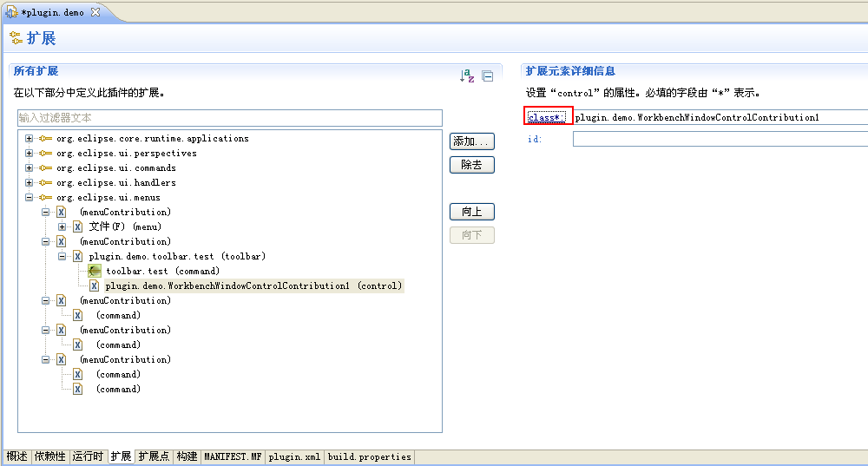The height and width of the screenshot is (466, 868).
Task: Open the MANIFEST.MF tab
Action: point(233,456)
